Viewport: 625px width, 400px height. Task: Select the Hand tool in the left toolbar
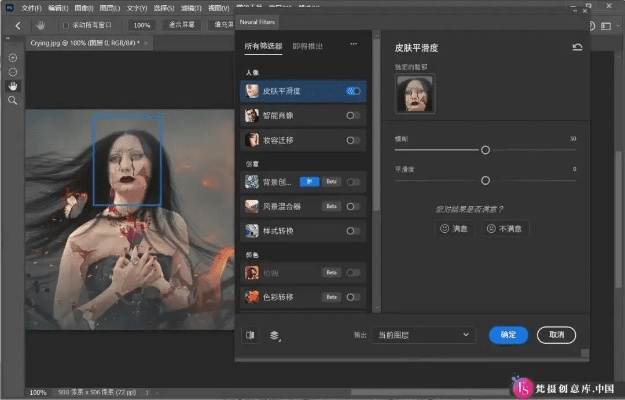pyautogui.click(x=12, y=86)
